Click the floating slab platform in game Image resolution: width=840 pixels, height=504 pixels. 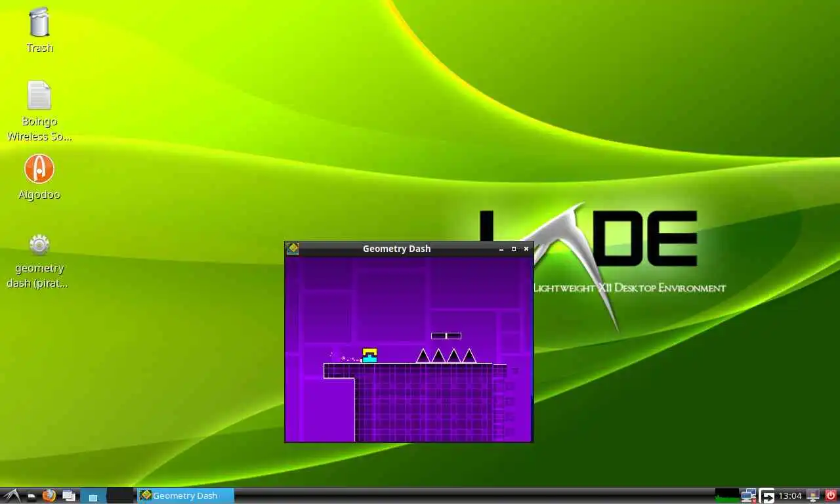[x=446, y=336]
